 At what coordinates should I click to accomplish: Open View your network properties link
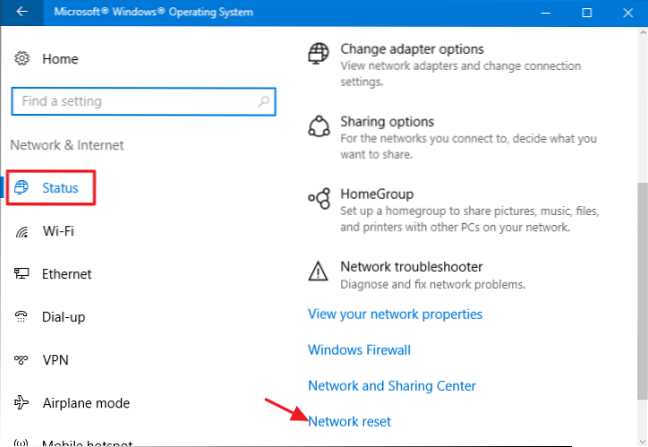point(395,314)
